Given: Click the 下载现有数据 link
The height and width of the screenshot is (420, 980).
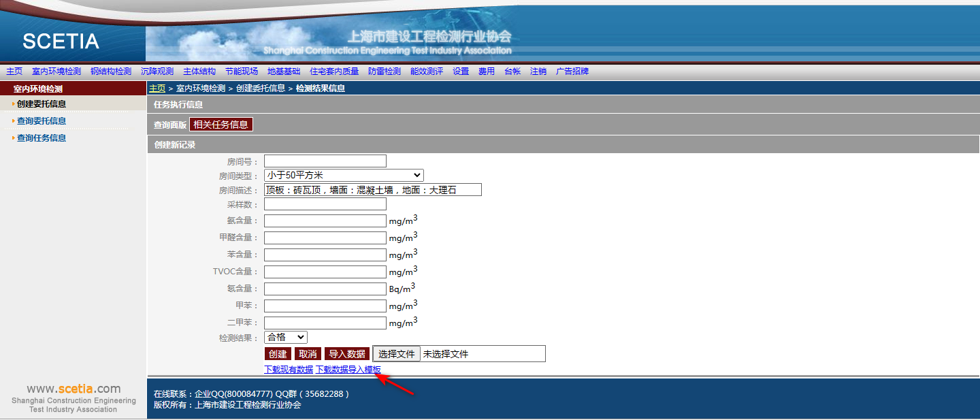Looking at the screenshot, I should click(289, 370).
